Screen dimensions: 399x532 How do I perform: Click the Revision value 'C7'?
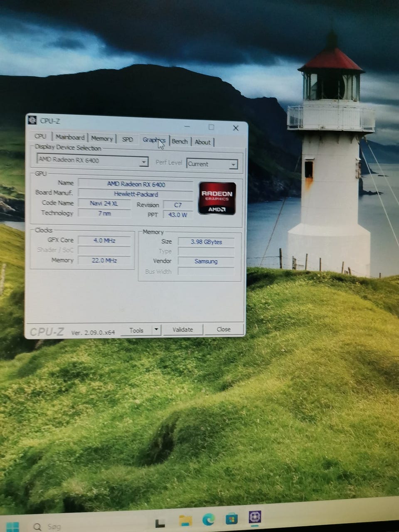[x=177, y=205]
